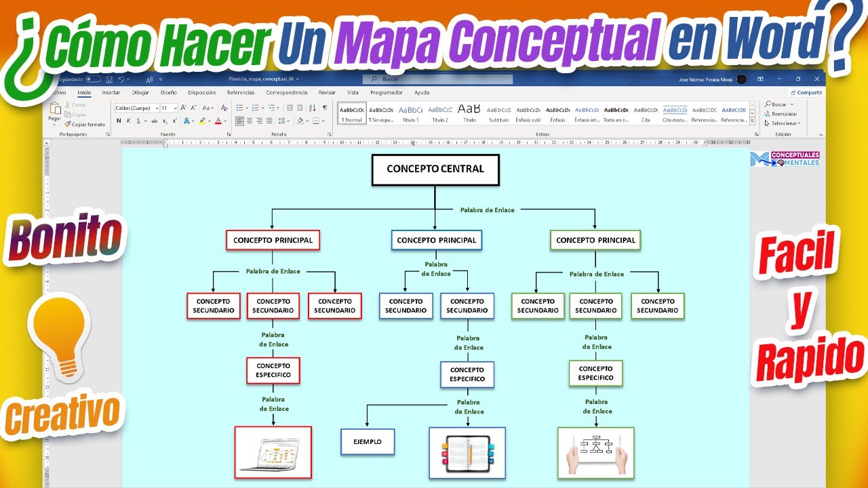Click the Pegar clipboard paste icon
This screenshot has width=868, height=488.
(55, 108)
